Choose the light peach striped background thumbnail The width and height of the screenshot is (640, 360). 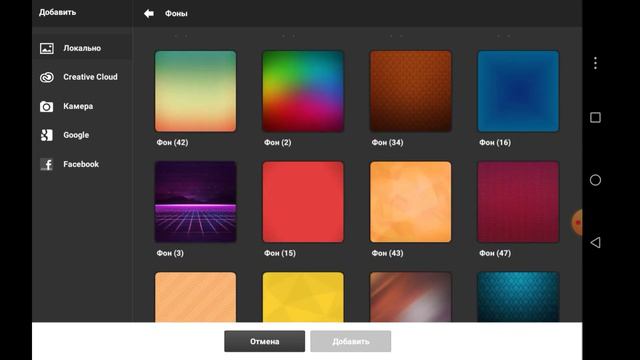[196, 297]
